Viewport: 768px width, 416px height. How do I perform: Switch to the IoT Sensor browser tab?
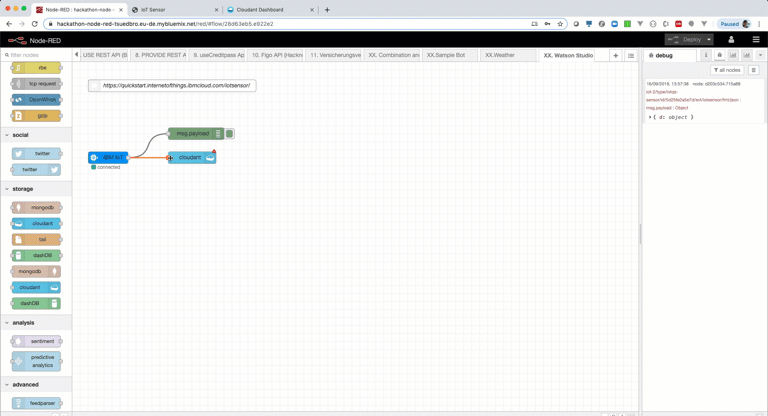pyautogui.click(x=175, y=10)
